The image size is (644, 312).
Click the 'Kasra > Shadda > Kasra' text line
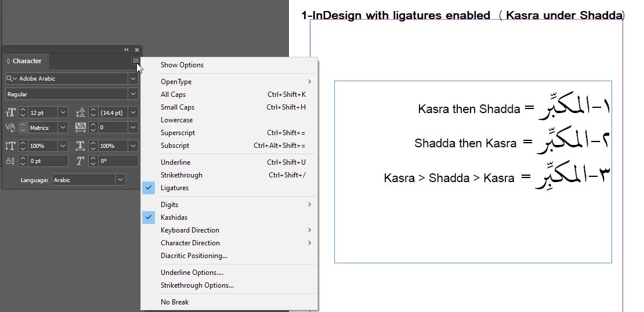click(x=449, y=178)
